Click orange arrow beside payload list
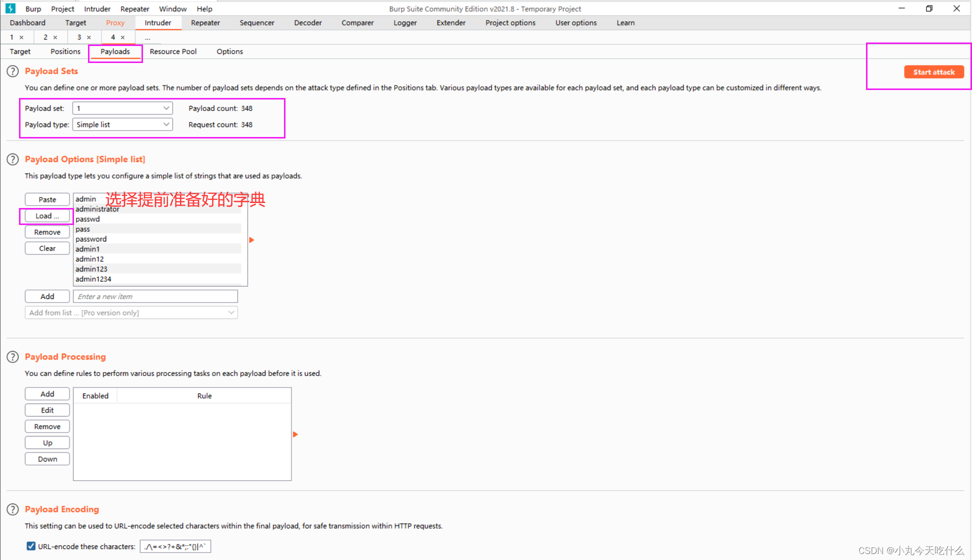 click(x=251, y=240)
